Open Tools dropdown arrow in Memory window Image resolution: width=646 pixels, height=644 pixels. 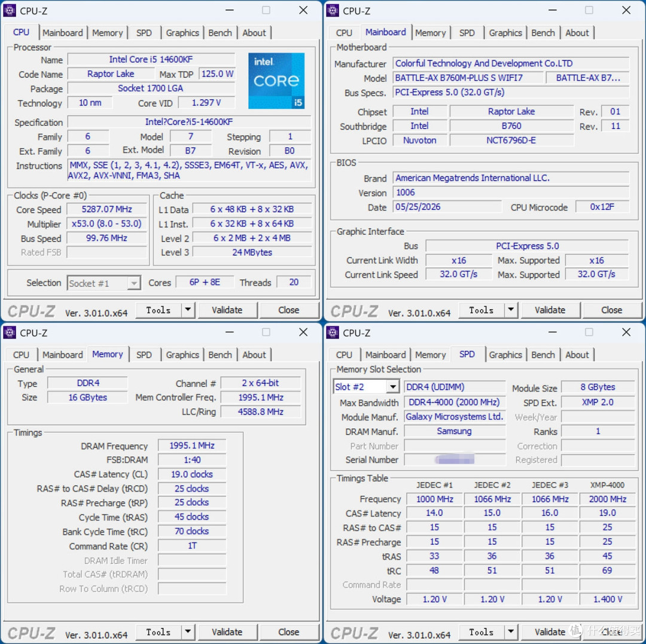click(x=188, y=631)
